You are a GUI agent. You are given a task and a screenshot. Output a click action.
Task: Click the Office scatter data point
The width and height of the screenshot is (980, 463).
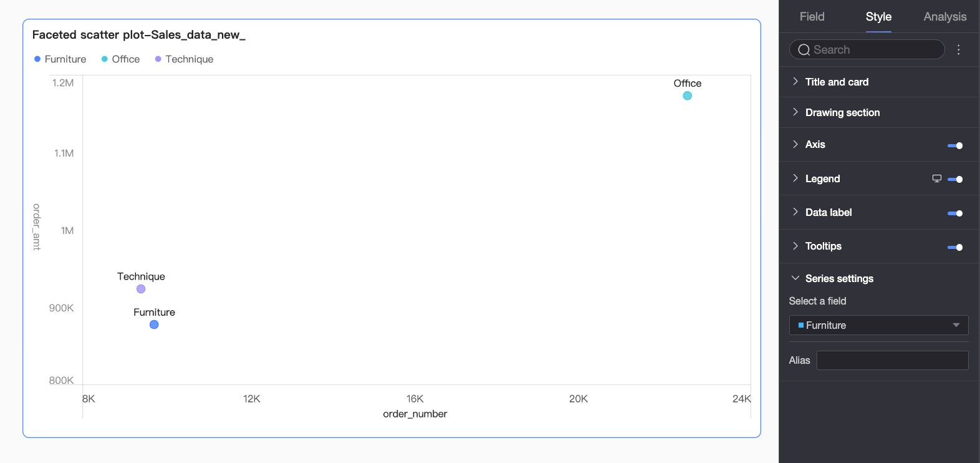[x=687, y=95]
